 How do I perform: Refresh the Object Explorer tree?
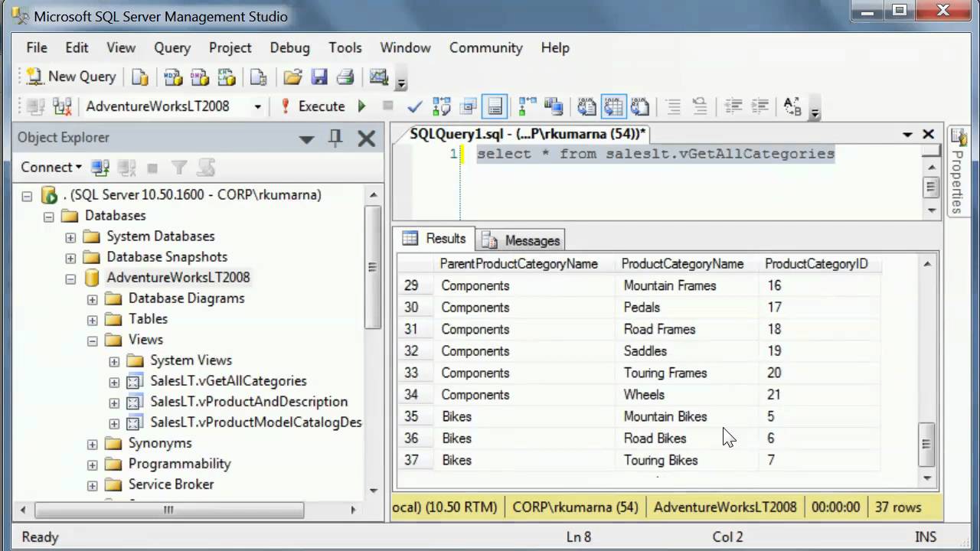205,167
